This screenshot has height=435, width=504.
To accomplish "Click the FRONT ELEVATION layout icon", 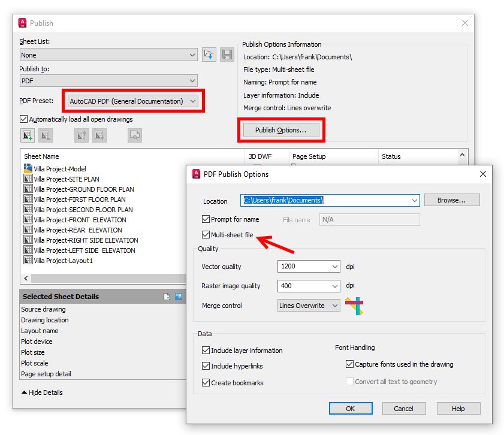I will (28, 220).
